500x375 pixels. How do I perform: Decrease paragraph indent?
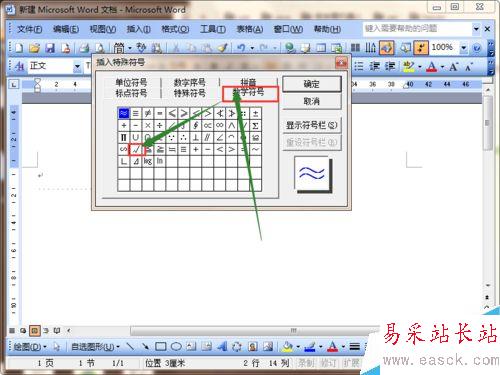(x=374, y=66)
